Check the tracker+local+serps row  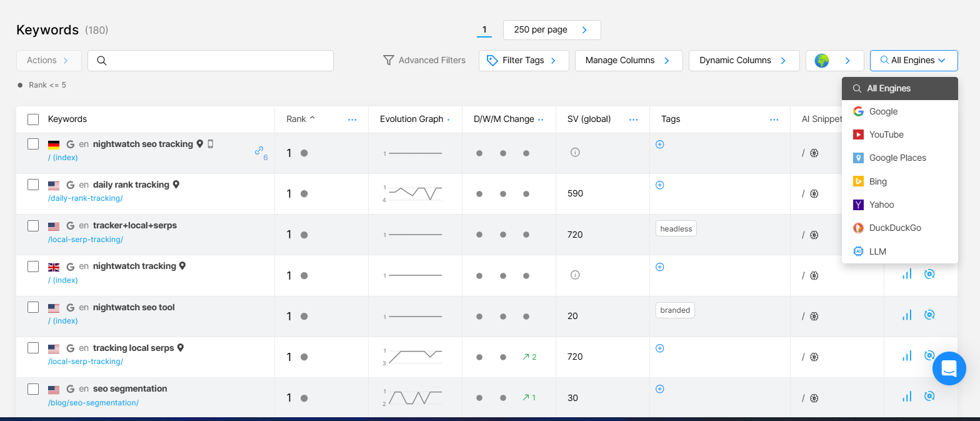33,225
